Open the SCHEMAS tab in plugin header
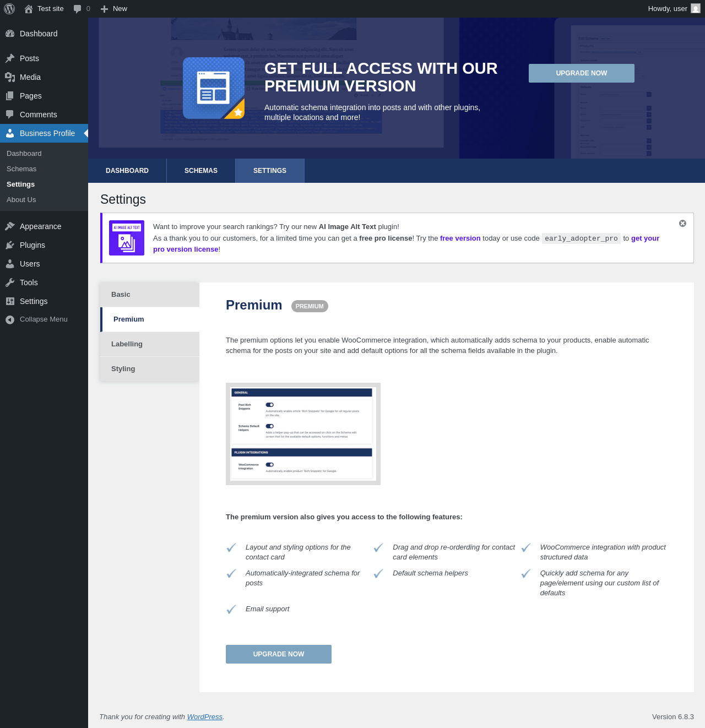The width and height of the screenshot is (705, 728). [201, 171]
